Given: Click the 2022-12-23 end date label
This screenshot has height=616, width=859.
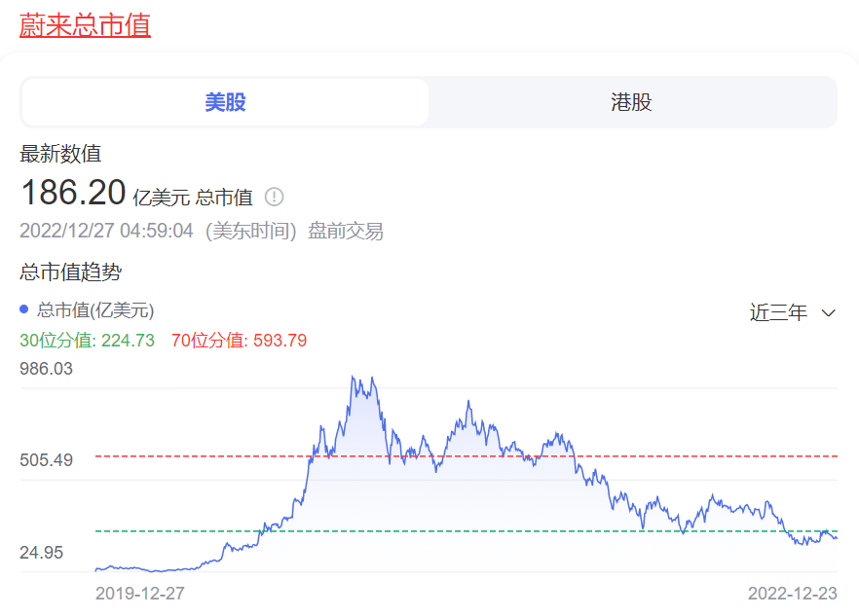Looking at the screenshot, I should 792,593.
